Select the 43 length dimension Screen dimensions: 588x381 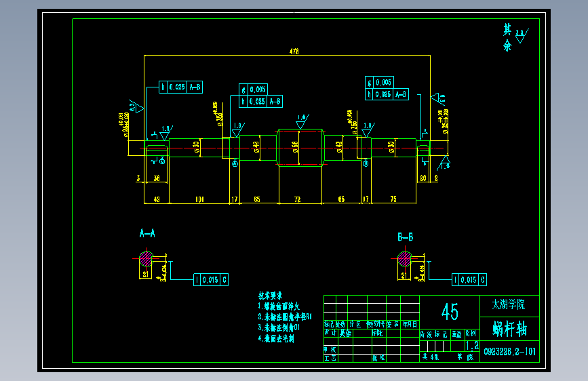pos(157,199)
